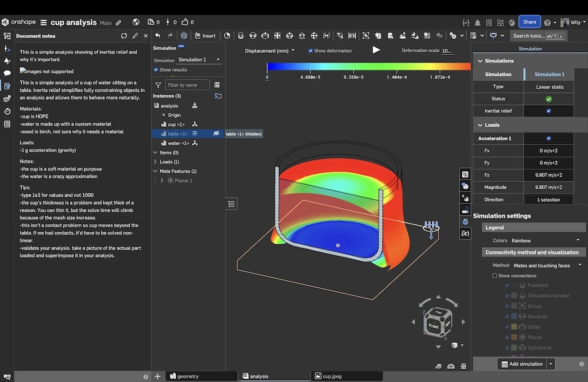Viewport: 588px width, 382px height.
Task: Collapse the Simulations section
Action: click(480, 61)
